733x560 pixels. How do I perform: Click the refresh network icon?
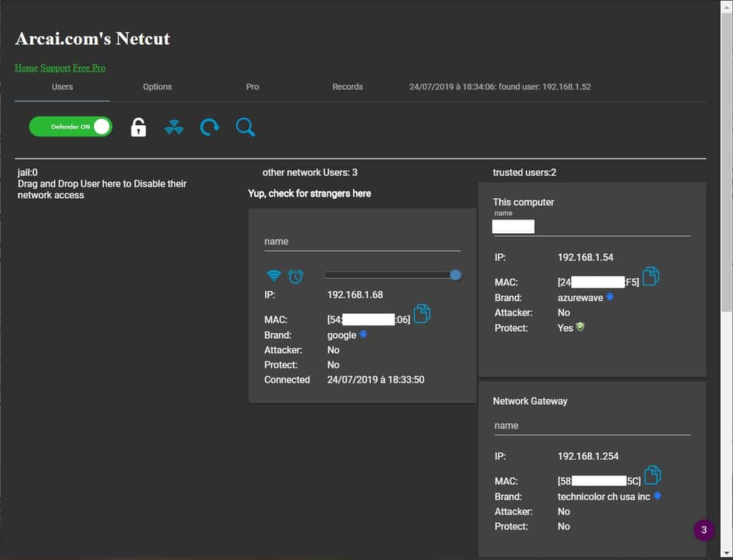click(209, 127)
